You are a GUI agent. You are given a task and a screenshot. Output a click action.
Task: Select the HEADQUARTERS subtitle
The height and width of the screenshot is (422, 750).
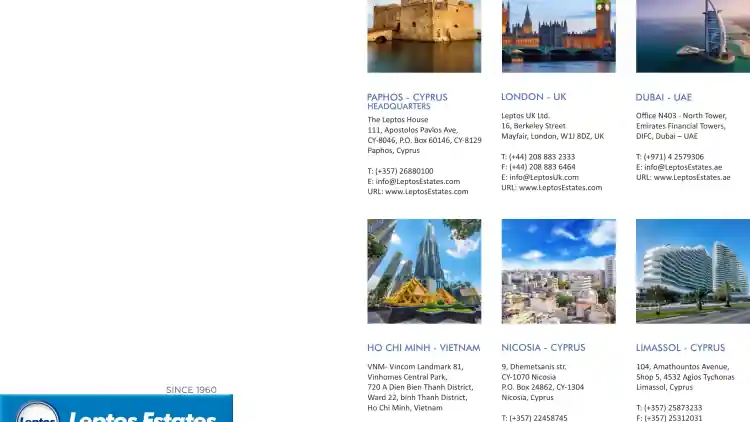tap(399, 106)
